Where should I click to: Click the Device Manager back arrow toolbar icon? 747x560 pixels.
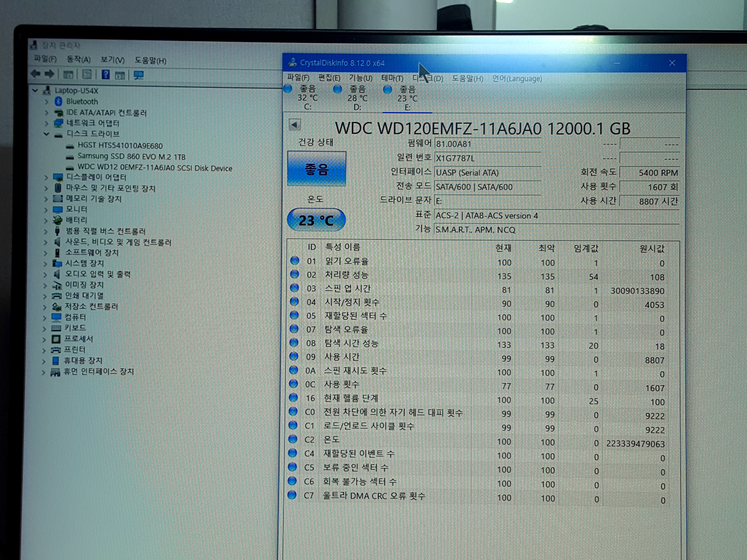point(35,74)
